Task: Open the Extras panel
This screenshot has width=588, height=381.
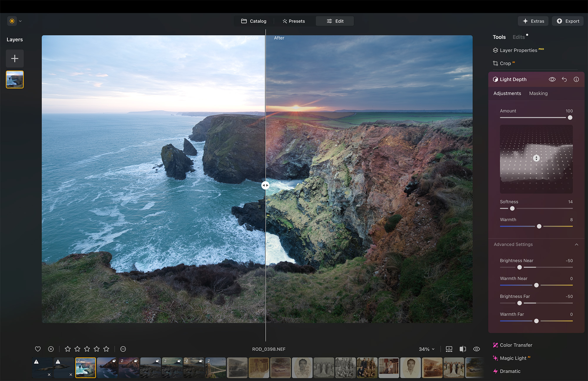Action: point(533,21)
